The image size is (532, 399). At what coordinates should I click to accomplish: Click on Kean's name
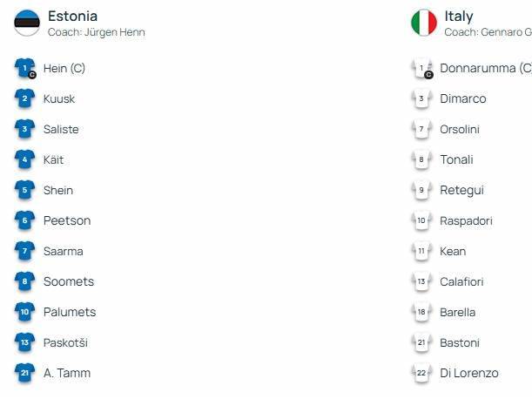[x=453, y=251]
